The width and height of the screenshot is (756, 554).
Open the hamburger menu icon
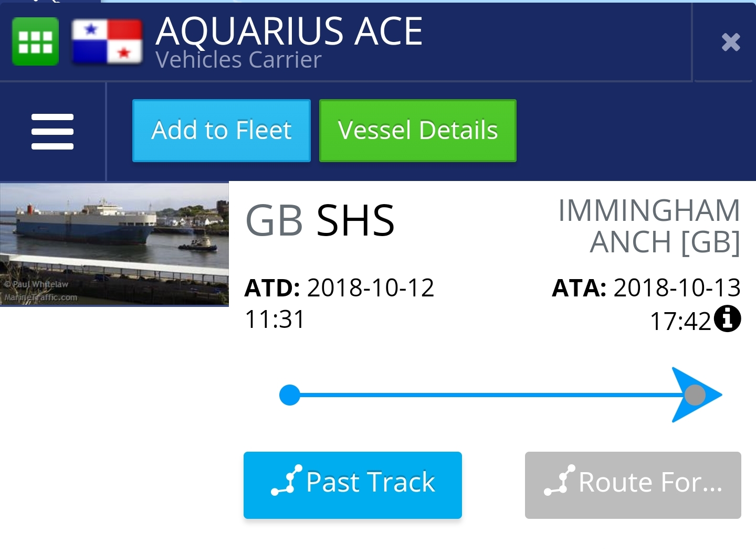[x=52, y=132]
